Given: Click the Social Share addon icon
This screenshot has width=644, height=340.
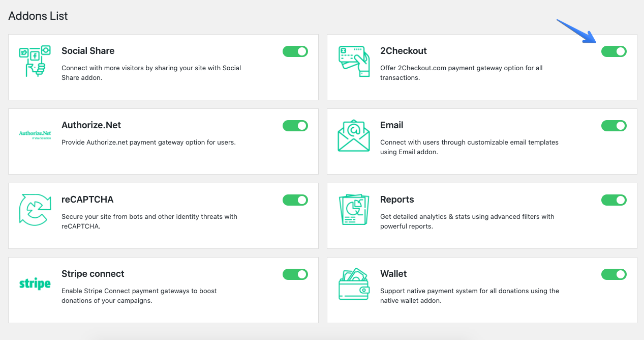Looking at the screenshot, I should pos(35,61).
